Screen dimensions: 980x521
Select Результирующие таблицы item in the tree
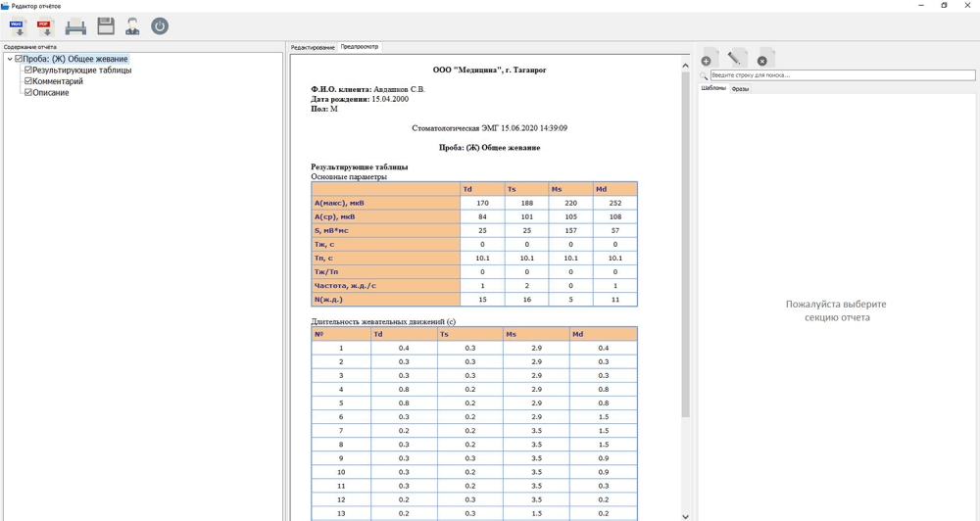tap(81, 71)
